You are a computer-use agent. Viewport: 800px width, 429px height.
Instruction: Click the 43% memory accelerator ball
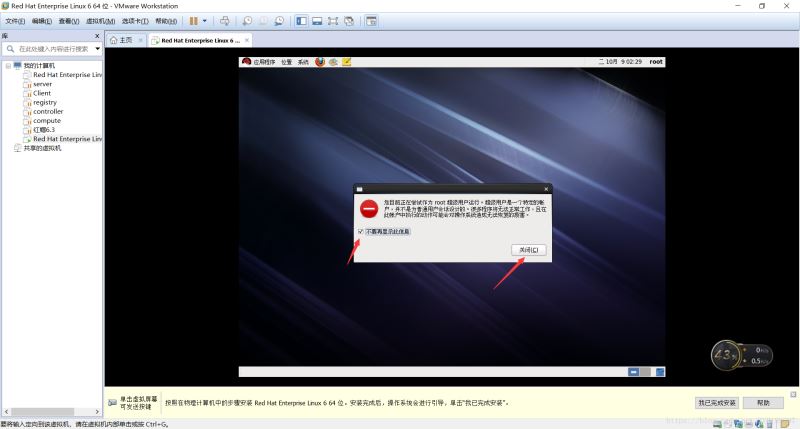(725, 355)
